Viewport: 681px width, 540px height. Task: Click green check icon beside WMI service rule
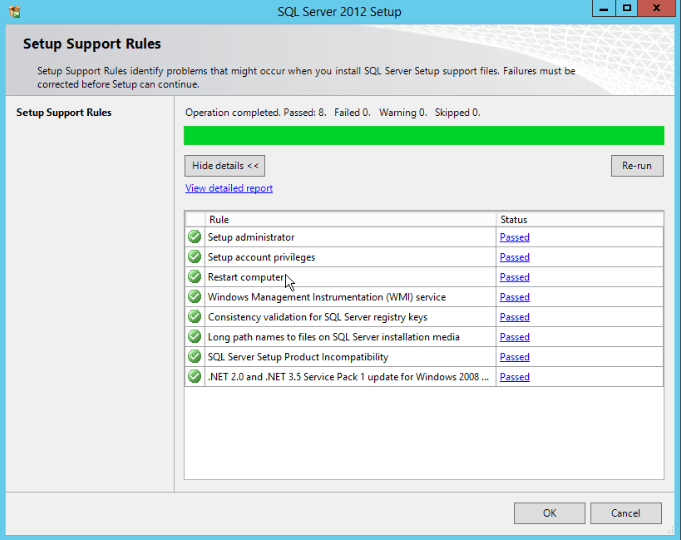coord(194,297)
